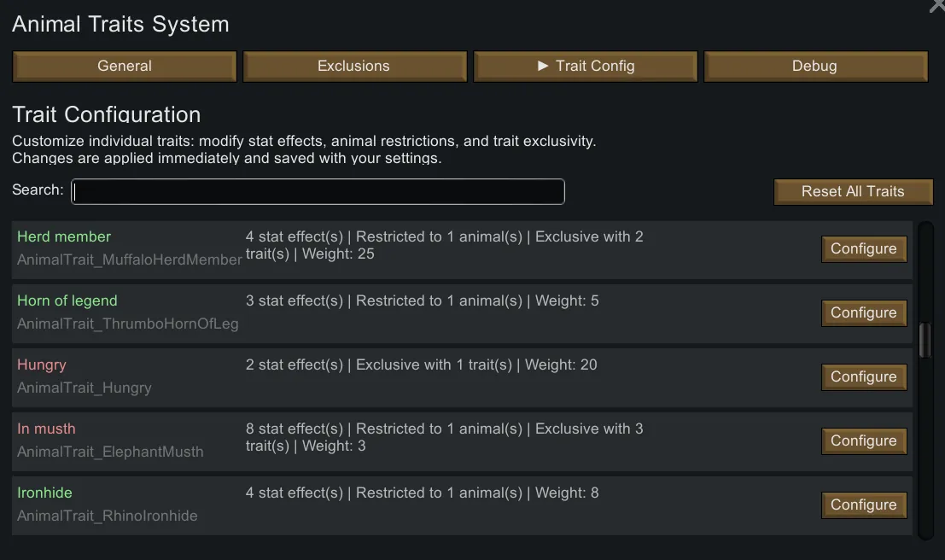Click the Horn of legend trait label

67,300
